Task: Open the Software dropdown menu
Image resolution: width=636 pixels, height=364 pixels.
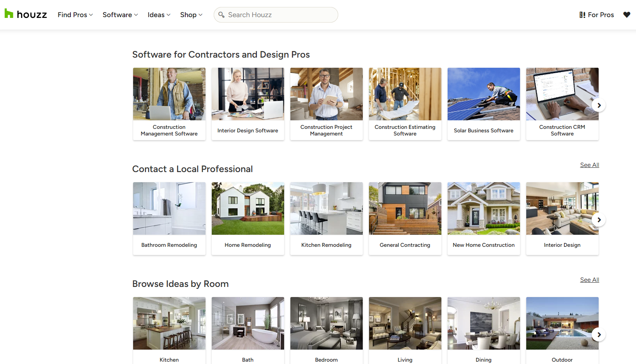Action: [120, 15]
